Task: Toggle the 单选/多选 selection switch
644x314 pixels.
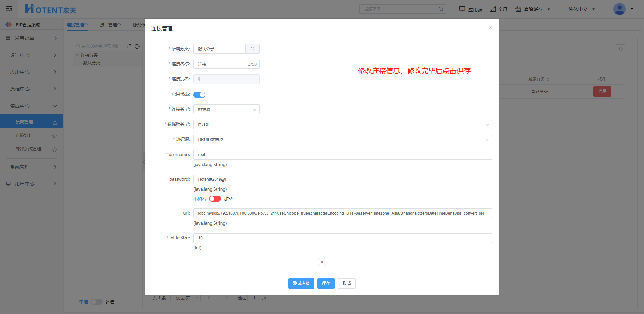Action: pyautogui.click(x=97, y=302)
